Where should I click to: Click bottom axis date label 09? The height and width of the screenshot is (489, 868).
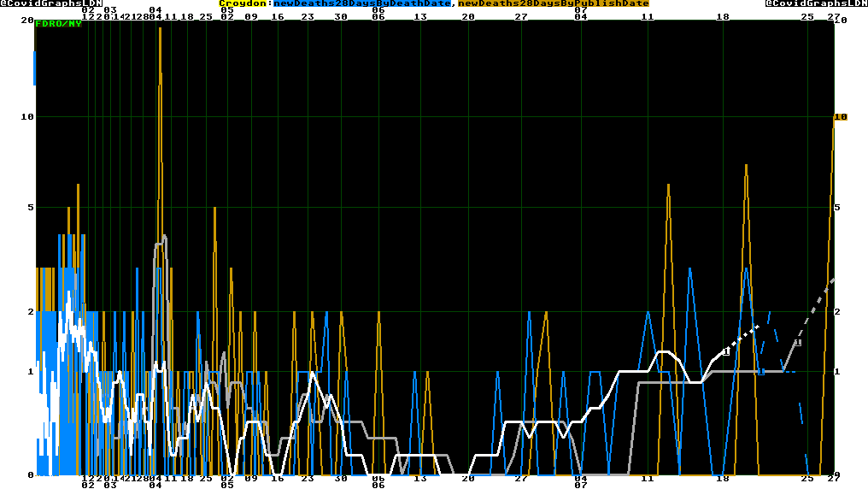pyautogui.click(x=251, y=479)
